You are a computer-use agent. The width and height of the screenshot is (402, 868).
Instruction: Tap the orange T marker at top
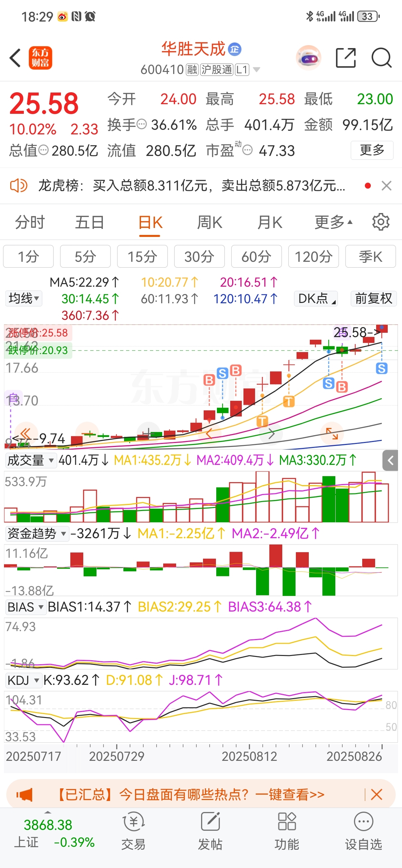coord(289,402)
